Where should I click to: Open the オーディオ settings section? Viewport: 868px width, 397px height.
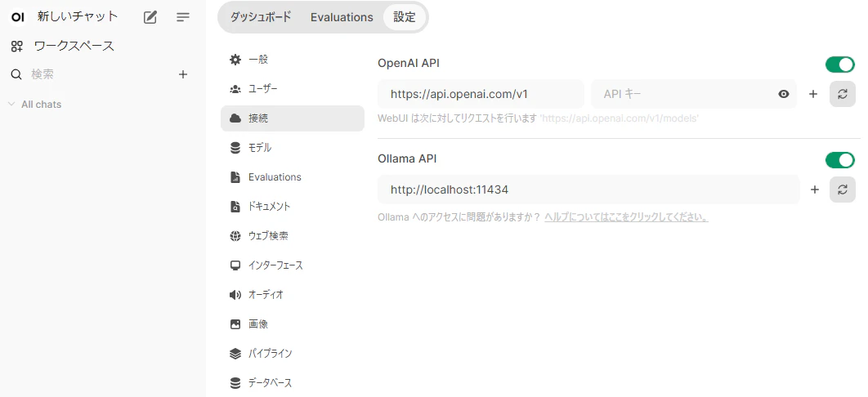(293, 295)
